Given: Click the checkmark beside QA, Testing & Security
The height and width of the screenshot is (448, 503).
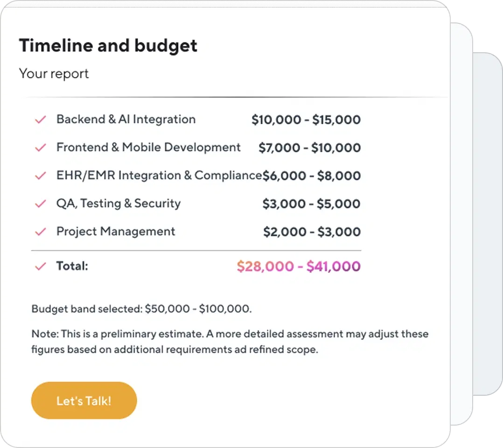Looking at the screenshot, I should (x=41, y=204).
